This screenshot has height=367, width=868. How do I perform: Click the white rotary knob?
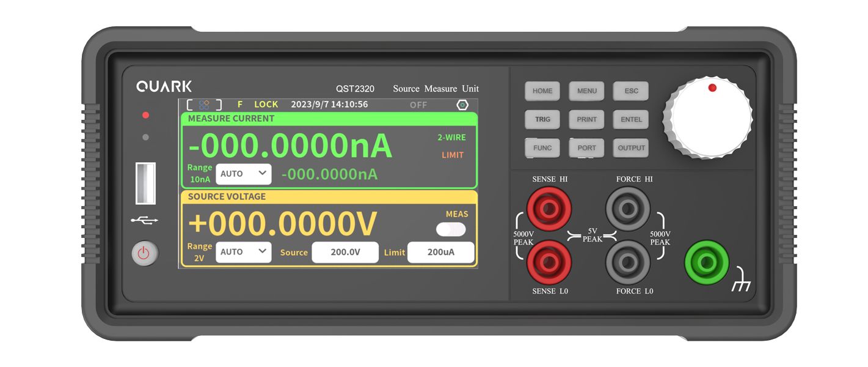(707, 117)
